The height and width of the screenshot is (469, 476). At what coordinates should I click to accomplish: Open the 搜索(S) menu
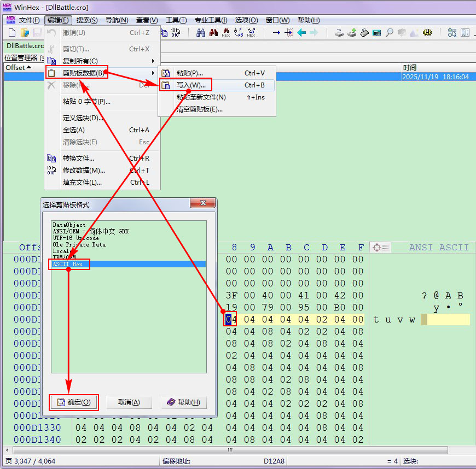tap(87, 20)
